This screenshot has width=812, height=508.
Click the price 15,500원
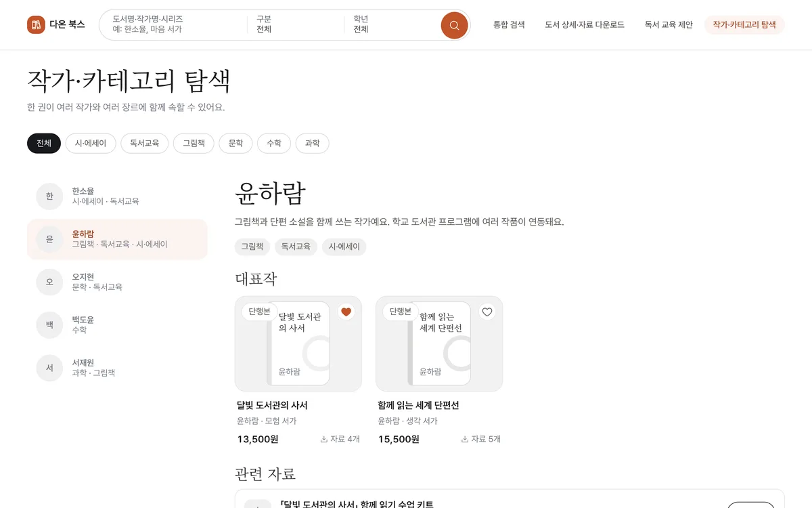click(399, 439)
